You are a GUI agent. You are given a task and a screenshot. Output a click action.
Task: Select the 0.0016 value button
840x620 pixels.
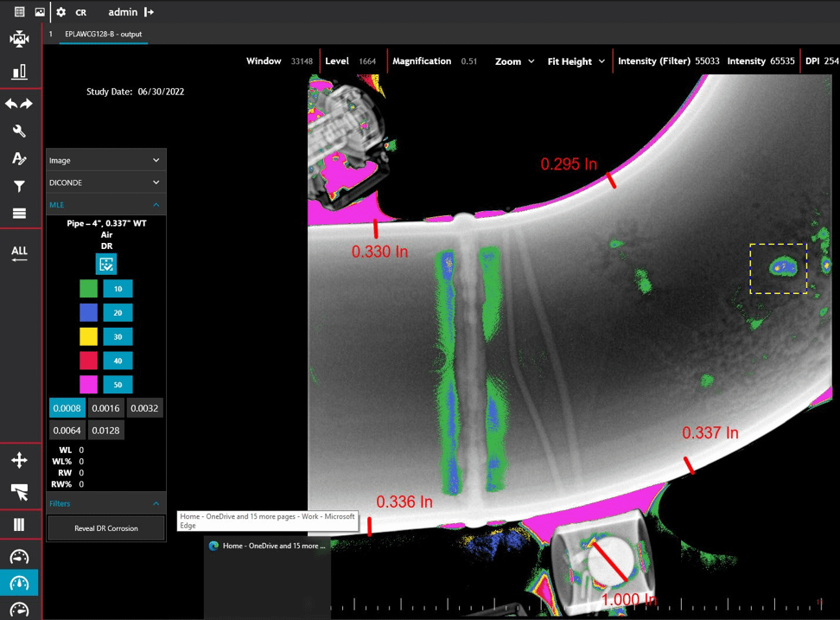(106, 408)
